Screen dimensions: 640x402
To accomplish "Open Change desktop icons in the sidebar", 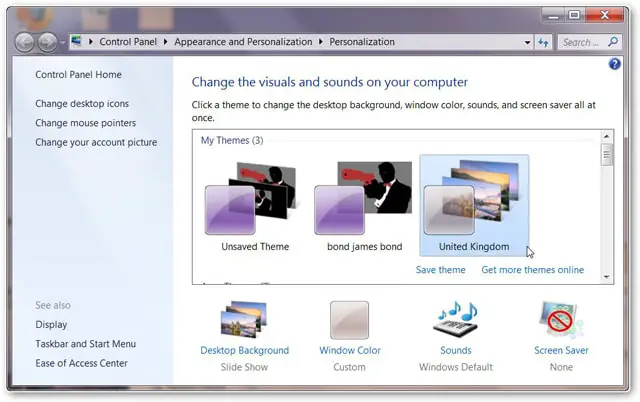I will coord(82,103).
